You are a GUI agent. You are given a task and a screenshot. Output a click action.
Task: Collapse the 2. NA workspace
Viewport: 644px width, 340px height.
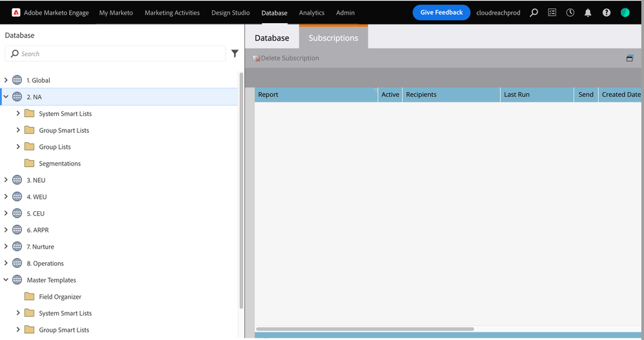6,97
